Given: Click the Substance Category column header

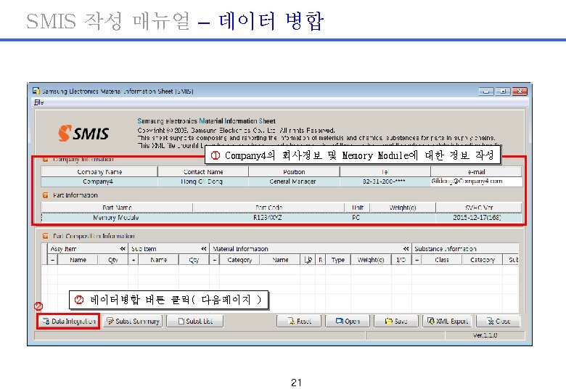Looking at the screenshot, I should [x=483, y=260].
